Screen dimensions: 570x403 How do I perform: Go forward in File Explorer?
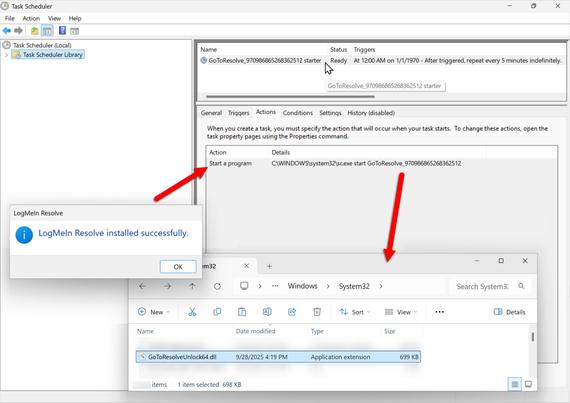167,286
